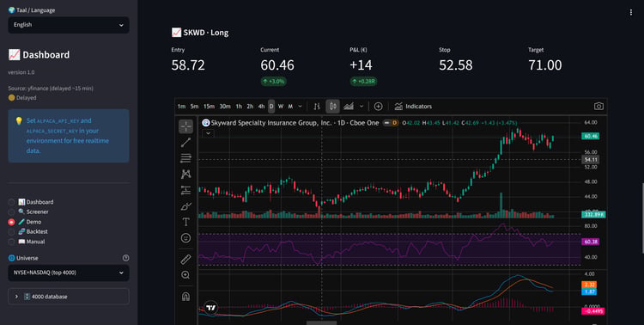Switch to the 4h timeframe
This screenshot has height=325, width=644.
(x=261, y=106)
